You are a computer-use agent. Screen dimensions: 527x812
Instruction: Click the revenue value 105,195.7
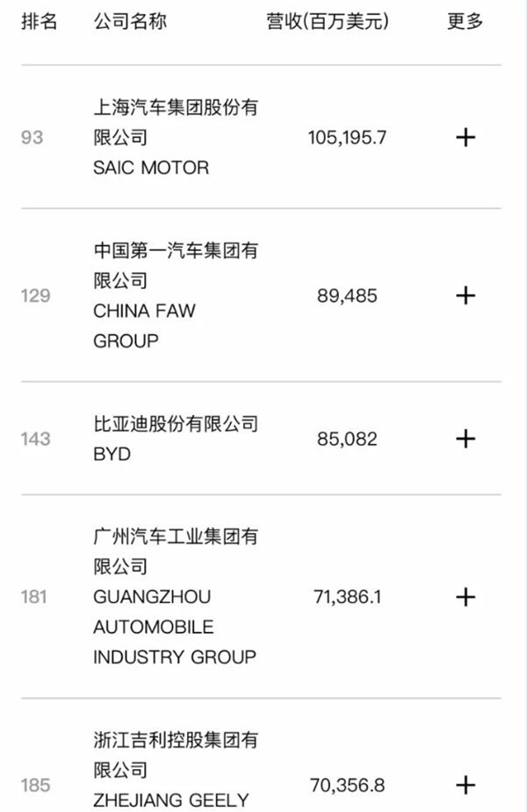pyautogui.click(x=347, y=138)
